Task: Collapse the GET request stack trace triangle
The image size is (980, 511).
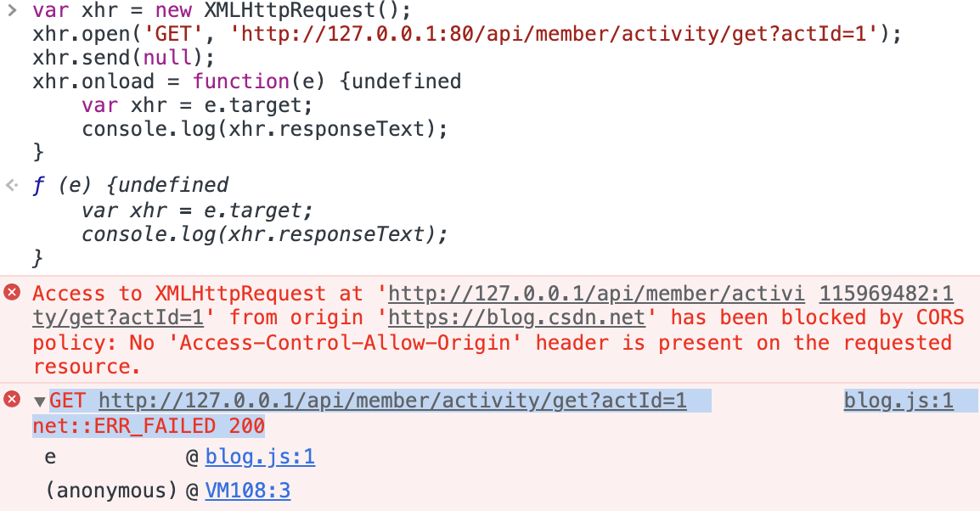Action: coord(39,401)
